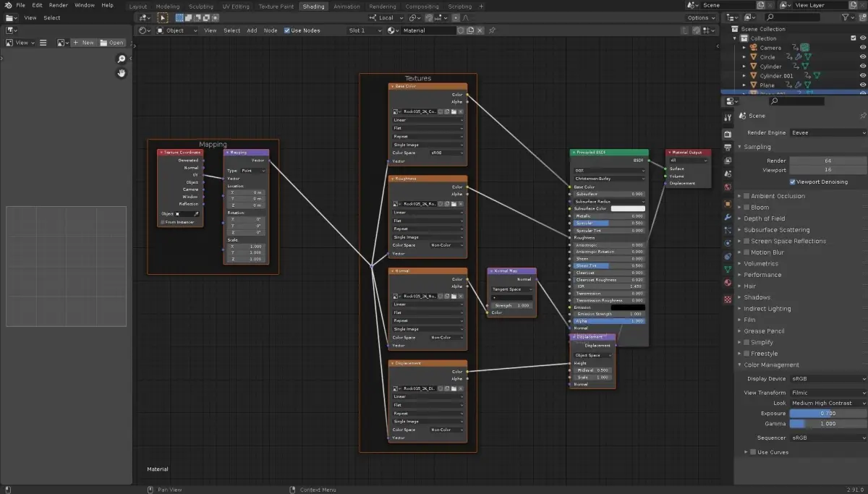
Task: Open the Render properties tab camera-back icon
Action: 728,134
